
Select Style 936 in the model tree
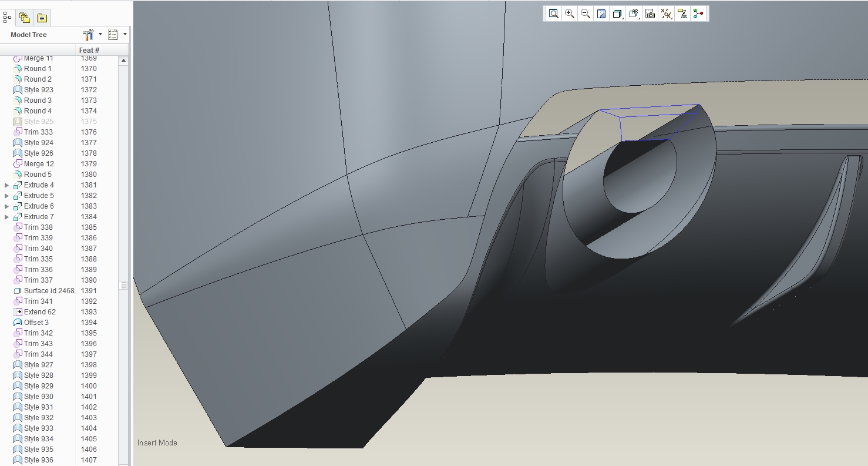coord(38,460)
